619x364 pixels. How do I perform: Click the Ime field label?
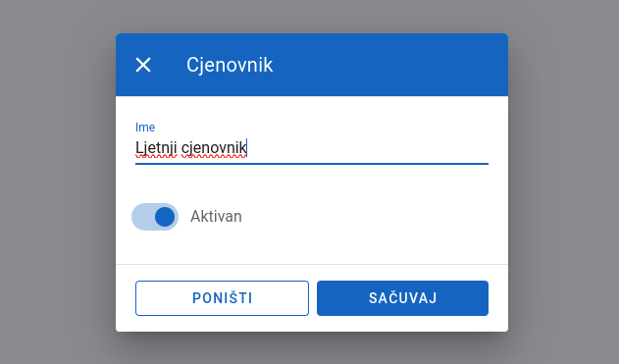145,128
